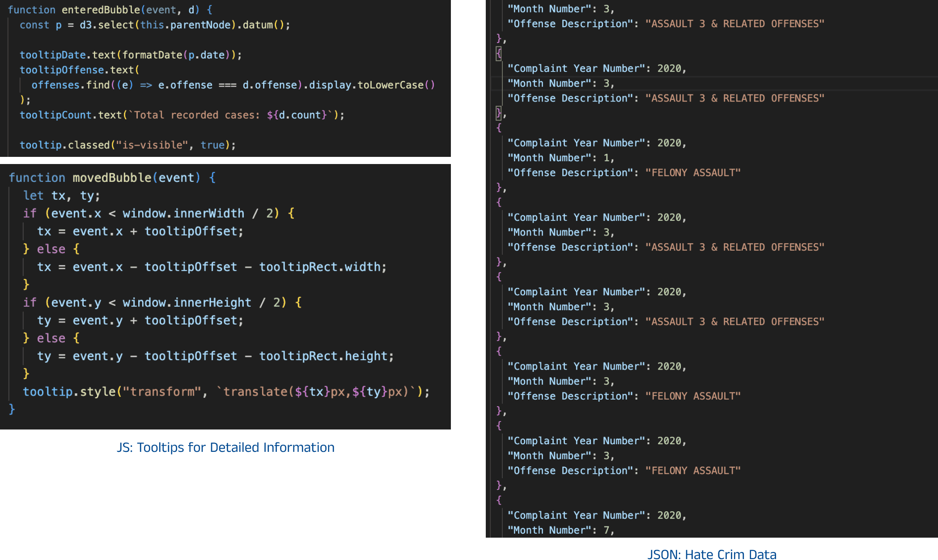This screenshot has height=560, width=938.
Task: Click the highlighted closing brace in JSON
Action: pos(499,113)
